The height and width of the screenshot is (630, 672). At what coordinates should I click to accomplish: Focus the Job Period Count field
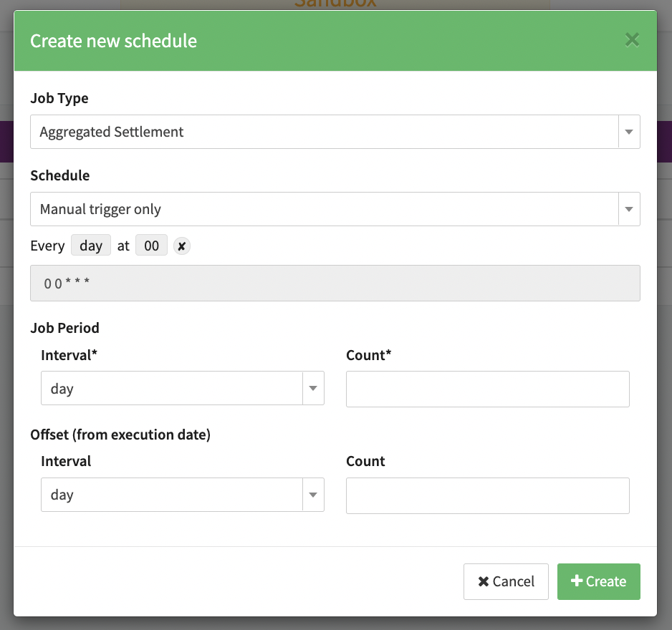coord(487,389)
